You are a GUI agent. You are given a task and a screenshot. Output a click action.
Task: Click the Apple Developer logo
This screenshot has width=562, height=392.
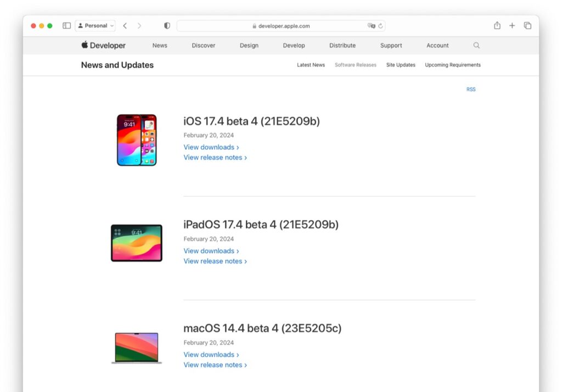click(103, 46)
